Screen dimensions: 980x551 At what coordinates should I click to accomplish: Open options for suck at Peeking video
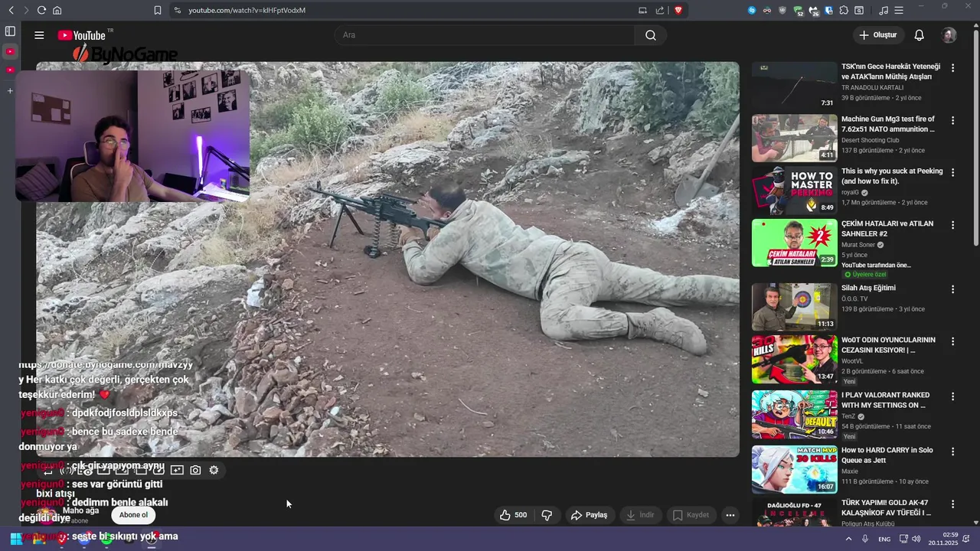coord(952,172)
